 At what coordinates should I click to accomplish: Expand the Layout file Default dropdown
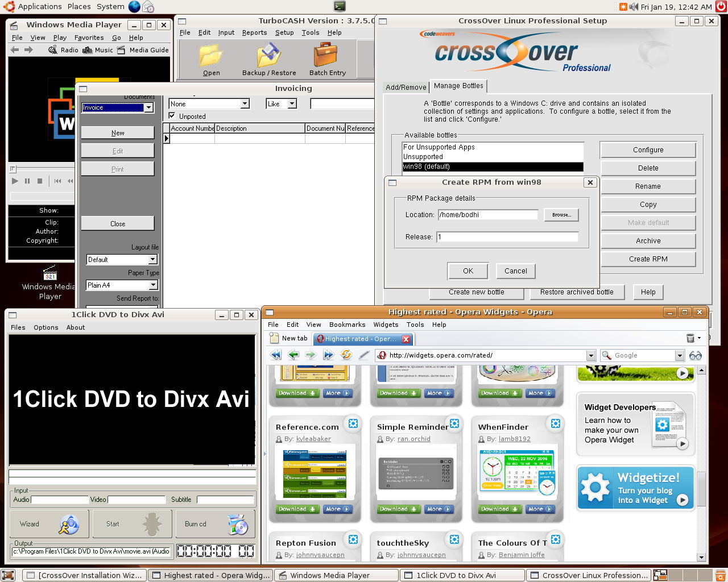[152, 259]
